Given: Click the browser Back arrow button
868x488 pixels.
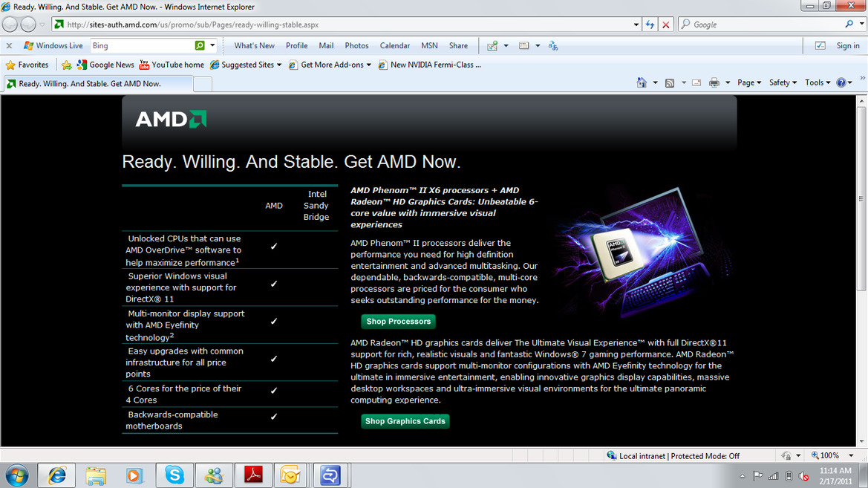Looking at the screenshot, I should point(10,25).
